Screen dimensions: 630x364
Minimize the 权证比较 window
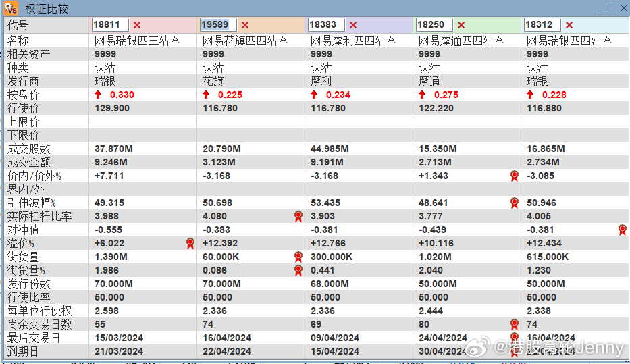tap(598, 9)
